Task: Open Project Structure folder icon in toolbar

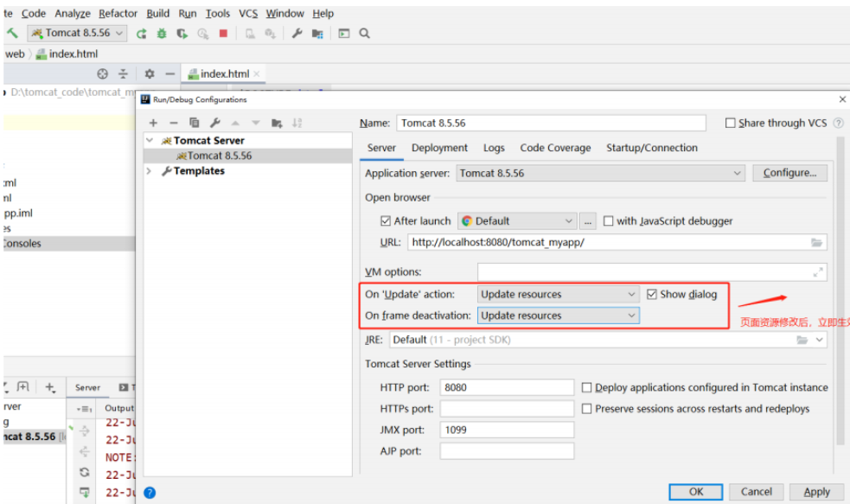Action: pyautogui.click(x=317, y=34)
